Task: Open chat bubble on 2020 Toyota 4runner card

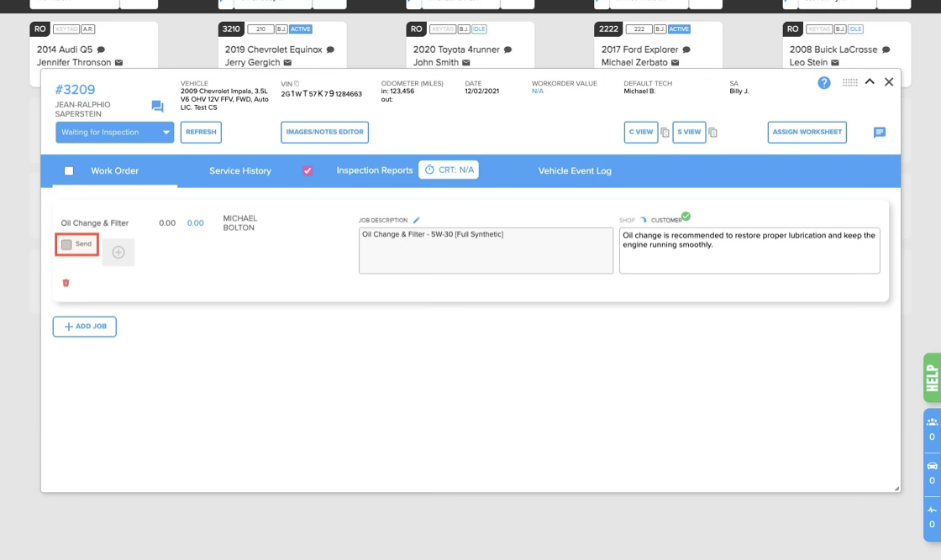Action: [x=507, y=50]
